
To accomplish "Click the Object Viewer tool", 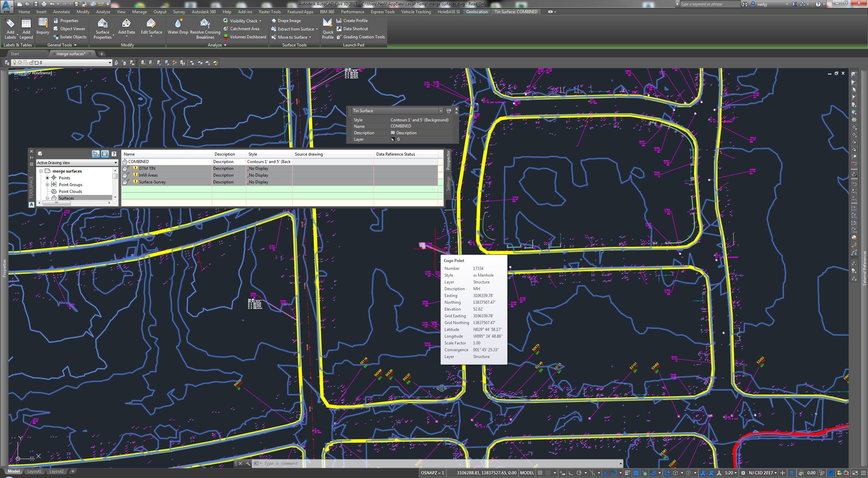I will pyautogui.click(x=70, y=29).
